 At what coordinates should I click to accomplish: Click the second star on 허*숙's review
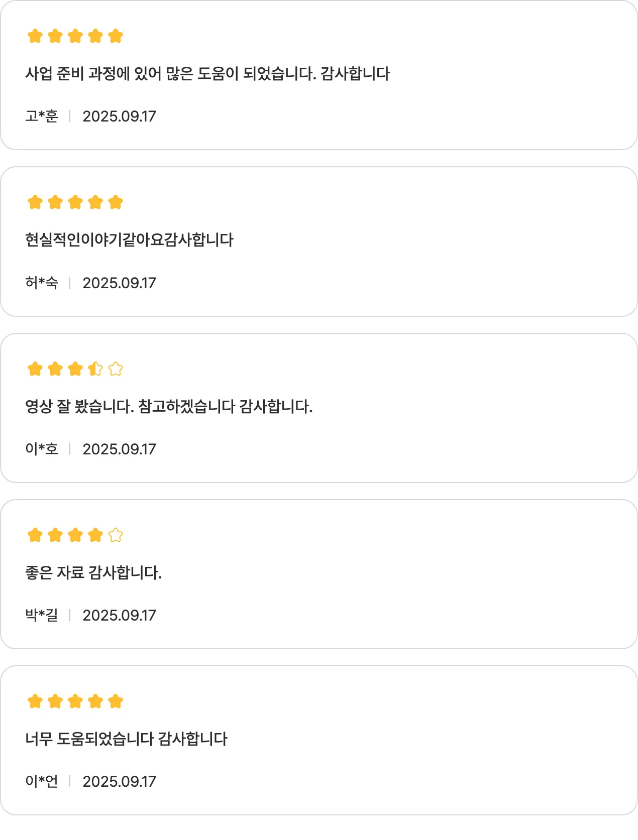coord(55,202)
